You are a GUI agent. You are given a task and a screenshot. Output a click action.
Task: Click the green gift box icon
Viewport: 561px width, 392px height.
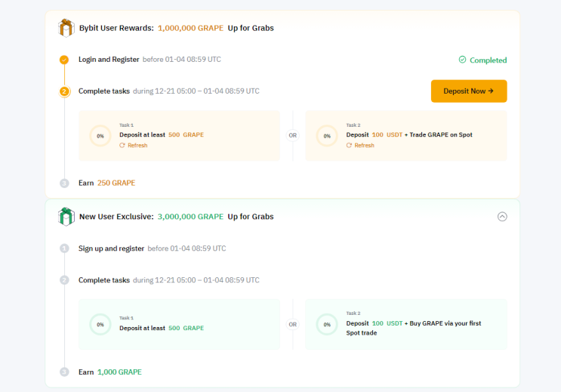click(x=66, y=217)
